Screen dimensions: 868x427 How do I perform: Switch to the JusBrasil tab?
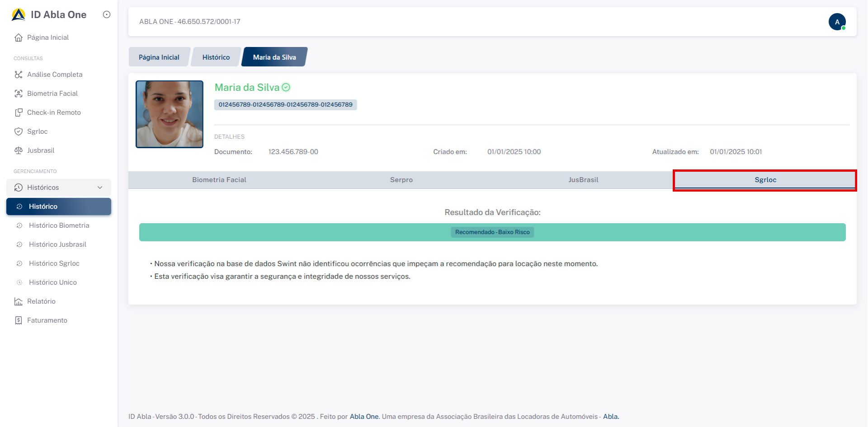[x=583, y=180]
